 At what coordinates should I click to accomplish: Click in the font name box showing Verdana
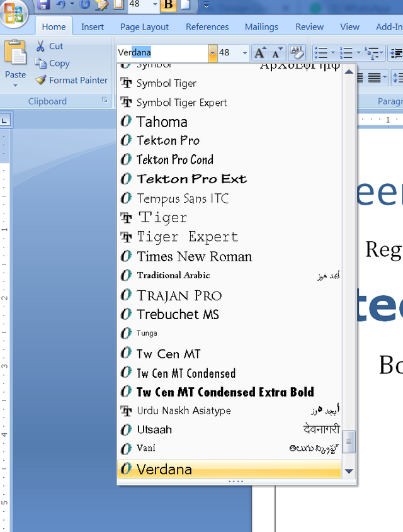(x=162, y=53)
